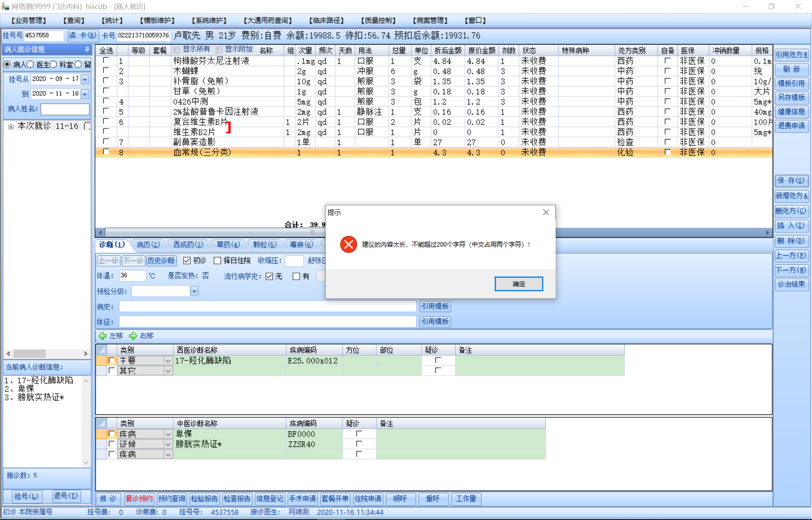Viewport: 812px width, 520px height.
Task: Click the app icon in the title bar
Action: tap(5, 6)
